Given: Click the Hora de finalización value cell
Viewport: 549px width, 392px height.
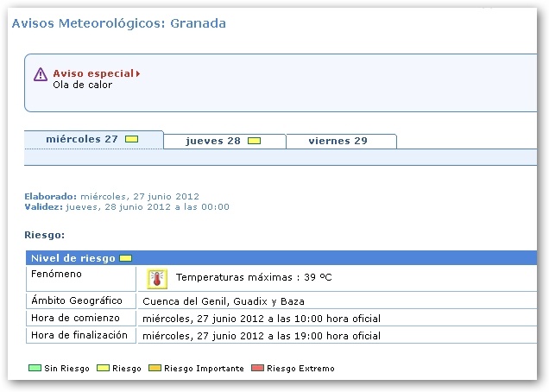Looking at the screenshot, I should pyautogui.click(x=262, y=336).
